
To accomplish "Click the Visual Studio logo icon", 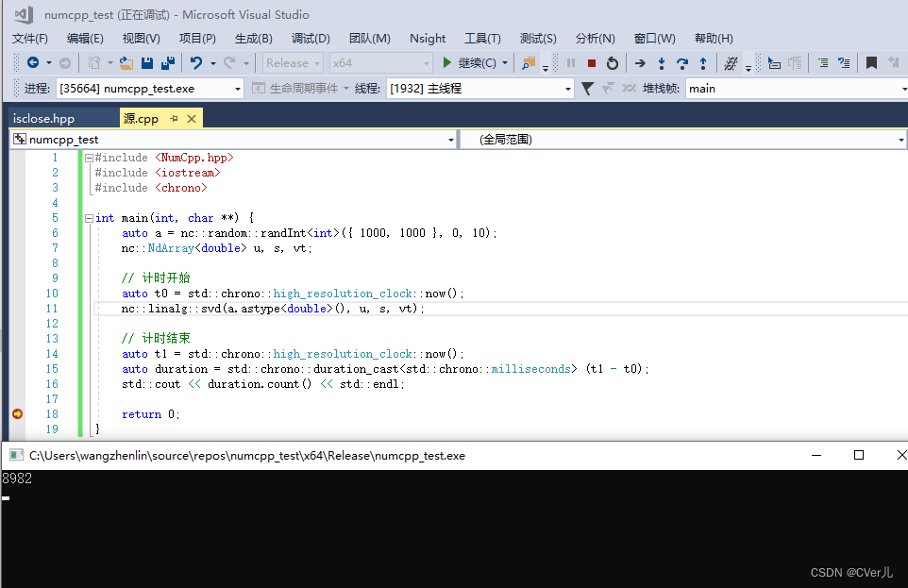I will pos(23,14).
